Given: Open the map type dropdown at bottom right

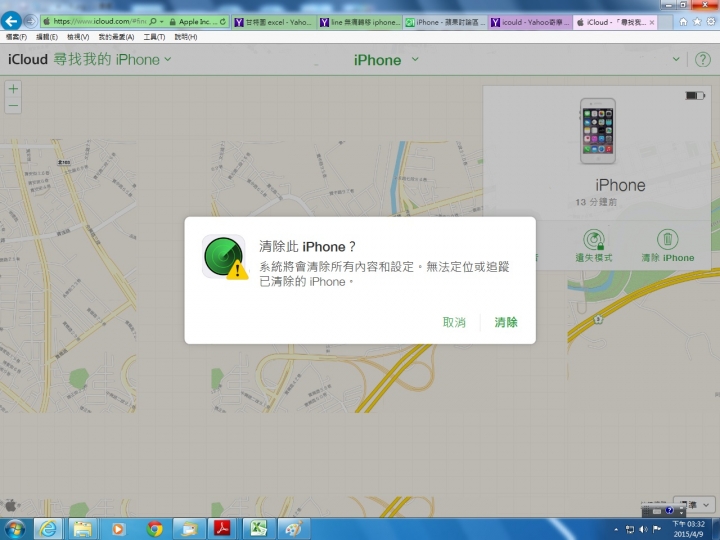Looking at the screenshot, I should [694, 505].
